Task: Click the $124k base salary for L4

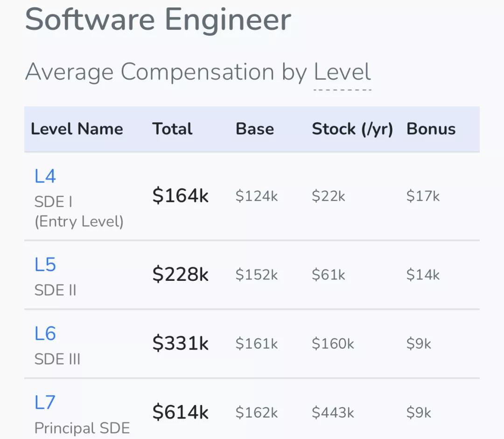Action: click(x=256, y=196)
